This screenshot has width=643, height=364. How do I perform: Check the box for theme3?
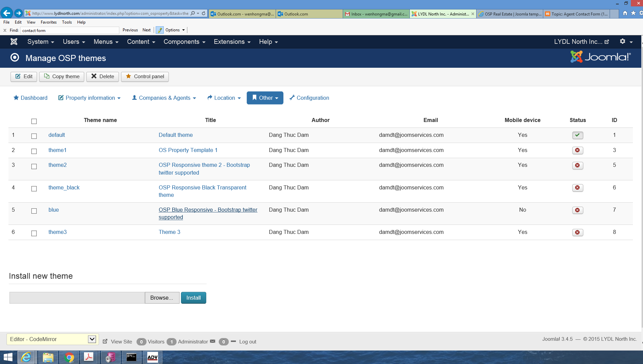click(34, 233)
